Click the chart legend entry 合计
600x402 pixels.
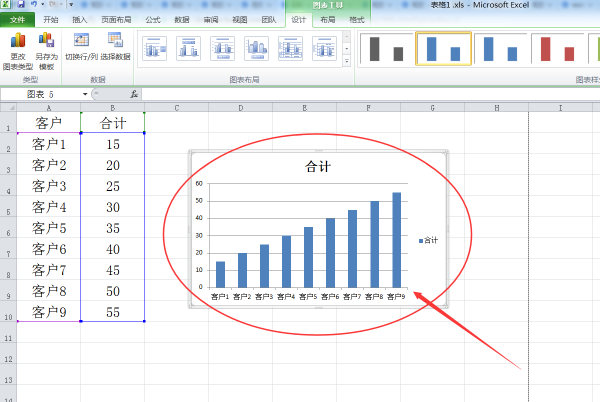(429, 240)
